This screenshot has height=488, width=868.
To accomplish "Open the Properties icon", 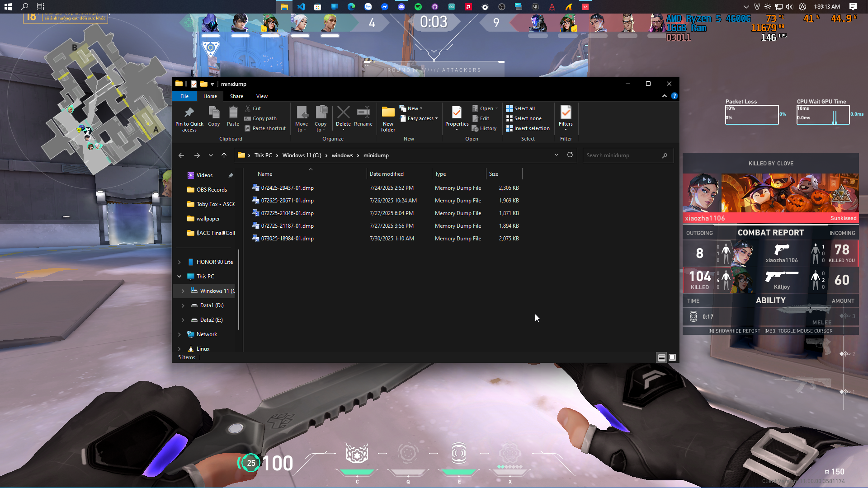I will [457, 113].
